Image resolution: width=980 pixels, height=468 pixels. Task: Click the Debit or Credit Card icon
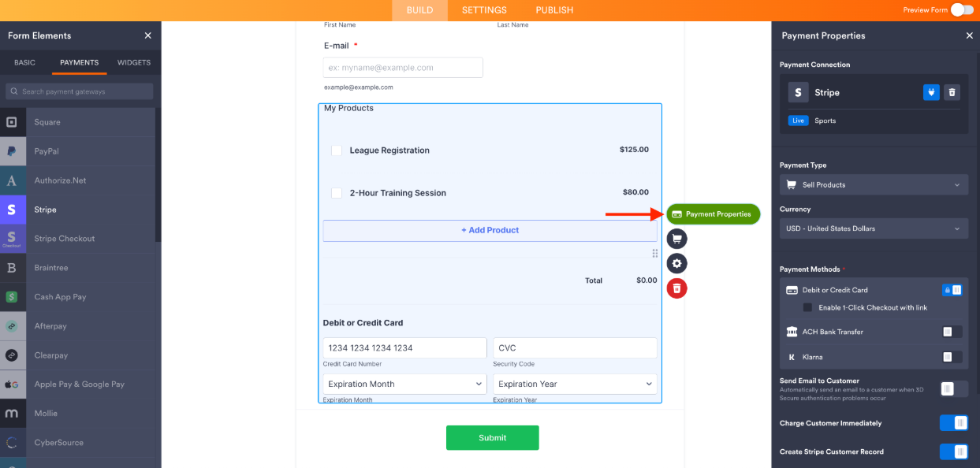tap(792, 290)
